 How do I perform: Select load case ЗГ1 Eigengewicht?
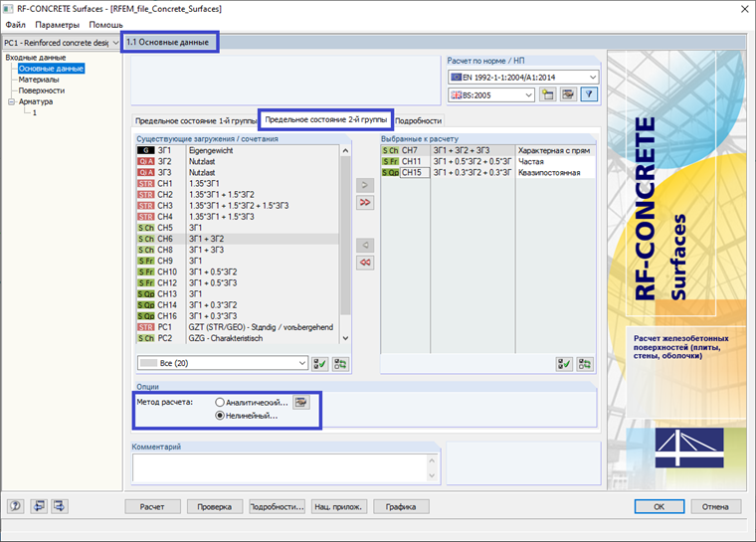238,150
